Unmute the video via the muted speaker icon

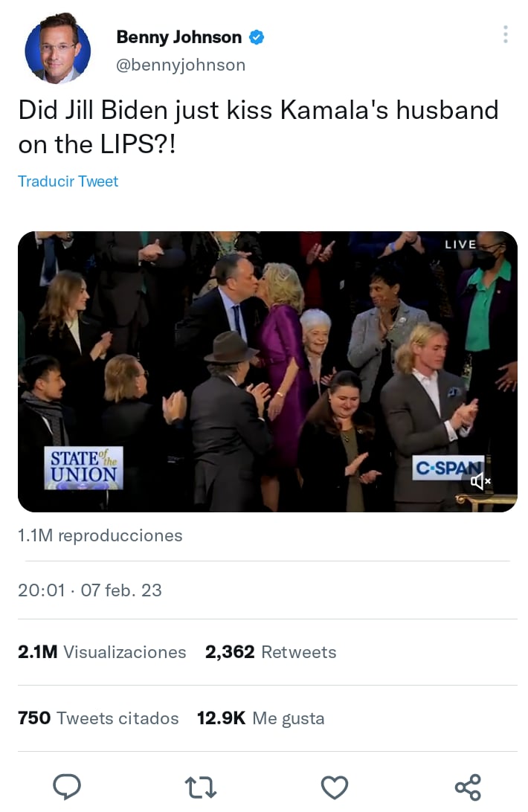[481, 482]
